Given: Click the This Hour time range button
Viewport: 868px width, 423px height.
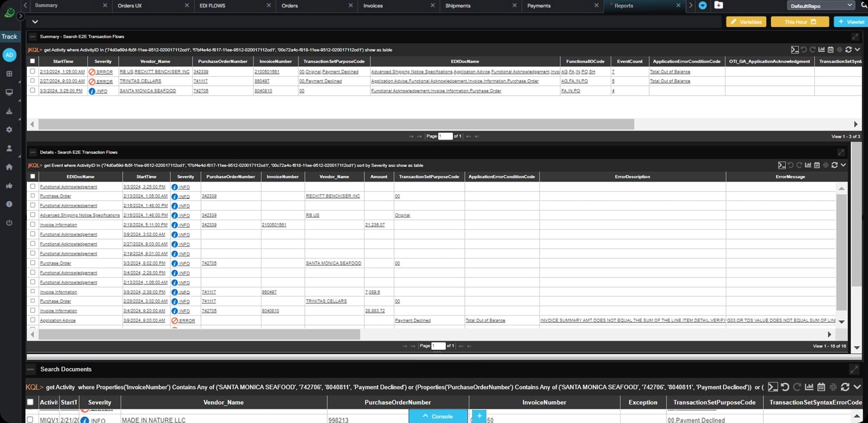Looking at the screenshot, I should 800,22.
